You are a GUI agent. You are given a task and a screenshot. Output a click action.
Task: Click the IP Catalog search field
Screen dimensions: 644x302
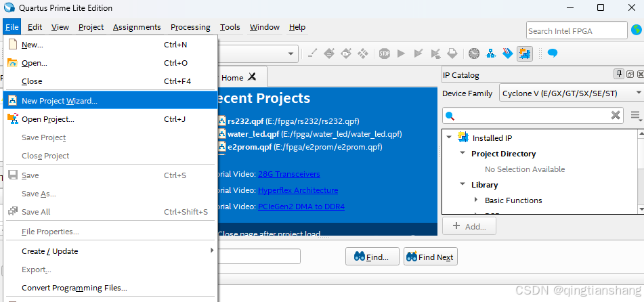[533, 116]
